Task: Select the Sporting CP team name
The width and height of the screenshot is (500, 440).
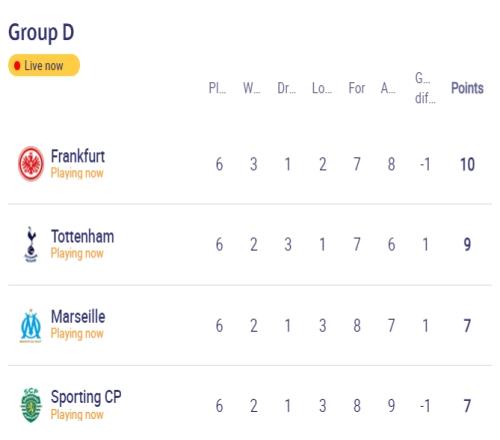Action: coord(86,397)
